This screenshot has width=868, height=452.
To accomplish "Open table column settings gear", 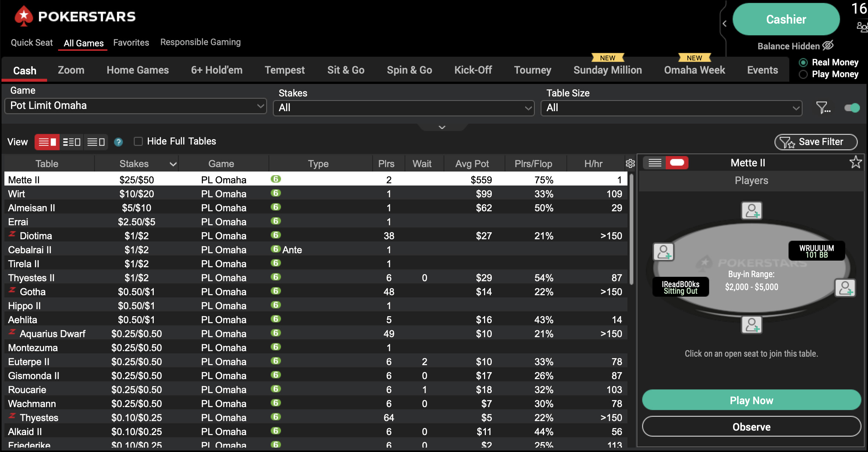I will (630, 163).
